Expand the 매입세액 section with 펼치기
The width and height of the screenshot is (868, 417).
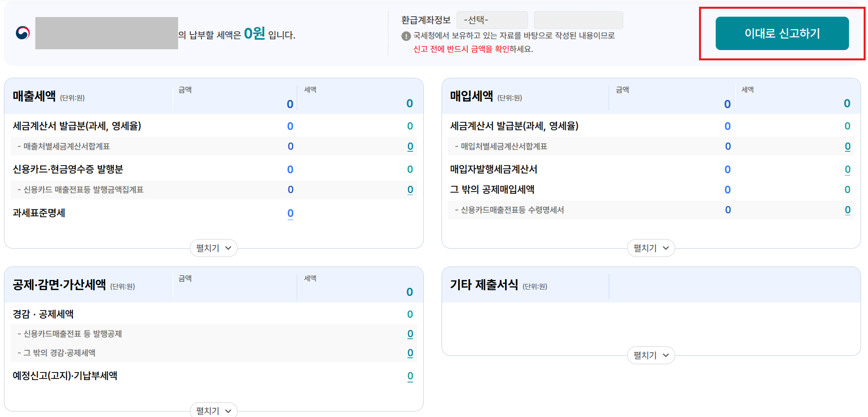[650, 248]
